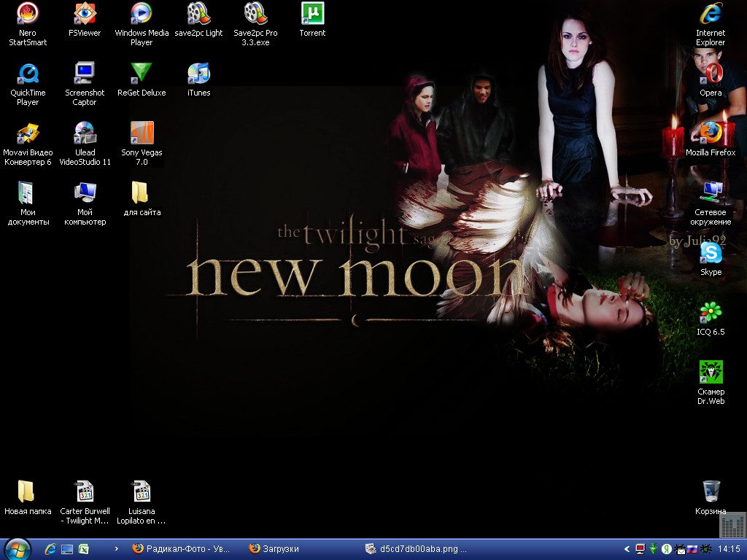Select the Ulead VideoStudio 11 icon

pyautogui.click(x=85, y=144)
